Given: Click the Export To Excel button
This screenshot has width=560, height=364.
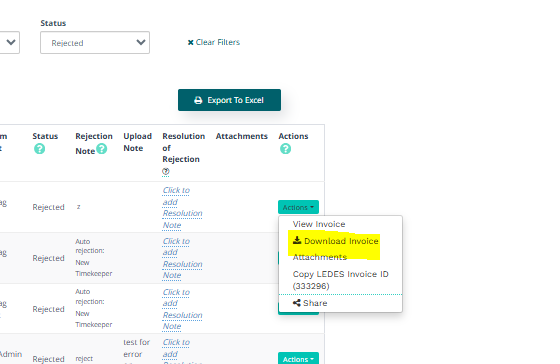Looking at the screenshot, I should [x=229, y=100].
